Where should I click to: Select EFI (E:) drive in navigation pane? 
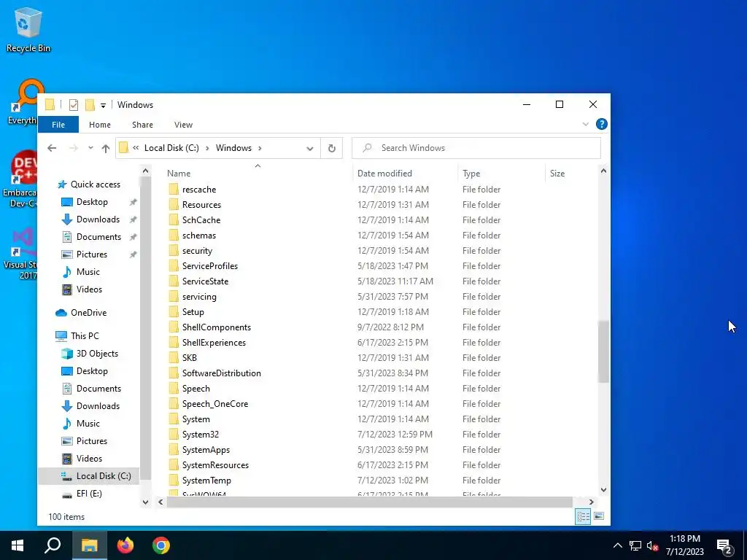tap(89, 494)
